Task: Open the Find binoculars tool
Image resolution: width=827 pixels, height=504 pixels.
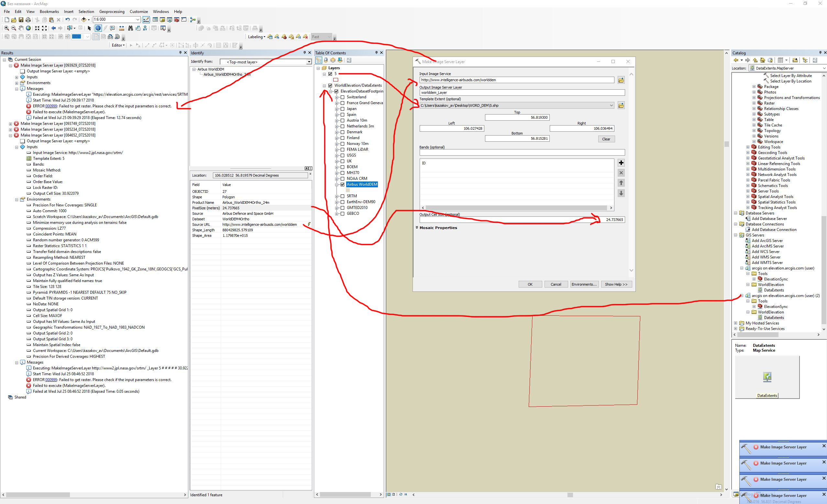Action: pos(131,28)
